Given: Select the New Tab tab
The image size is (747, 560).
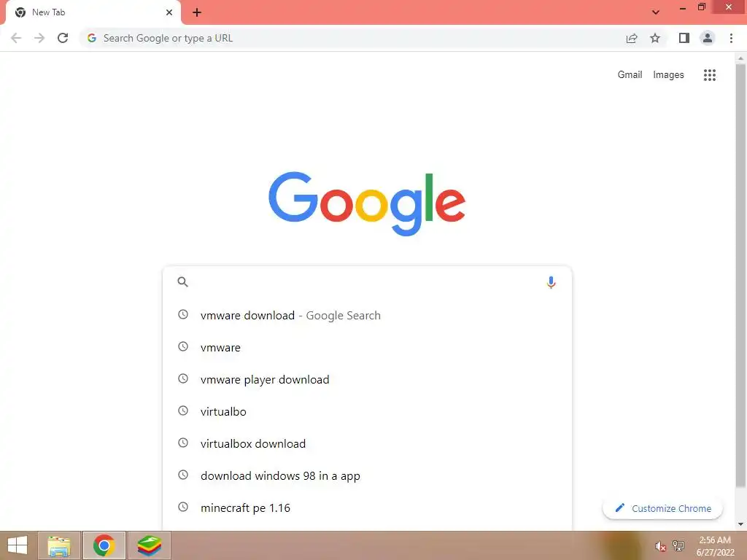Looking at the screenshot, I should point(93,12).
